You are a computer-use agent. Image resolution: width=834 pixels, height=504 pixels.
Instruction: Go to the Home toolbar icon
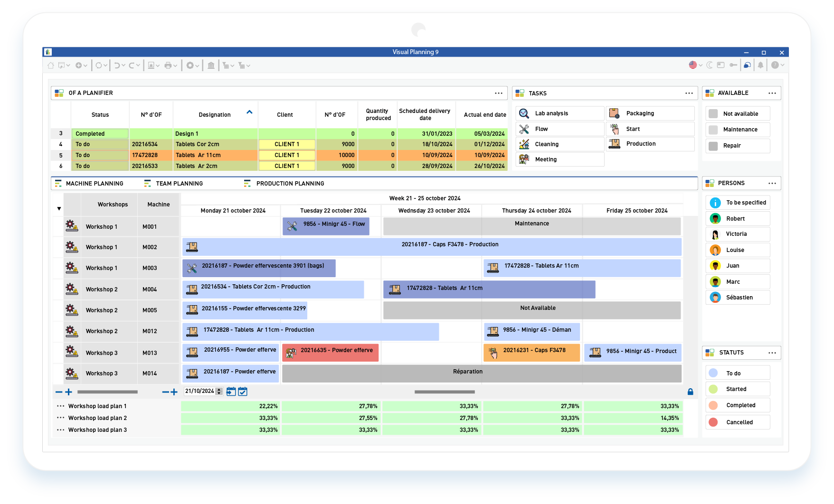pyautogui.click(x=50, y=65)
